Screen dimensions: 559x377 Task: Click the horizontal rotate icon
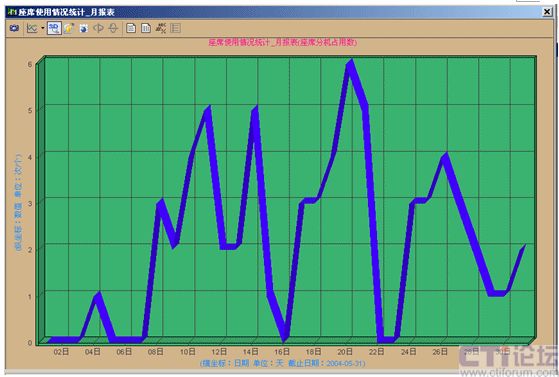[98, 28]
